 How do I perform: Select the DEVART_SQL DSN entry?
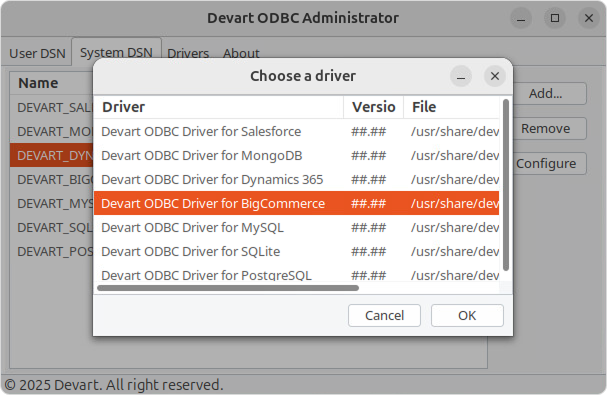click(52, 227)
